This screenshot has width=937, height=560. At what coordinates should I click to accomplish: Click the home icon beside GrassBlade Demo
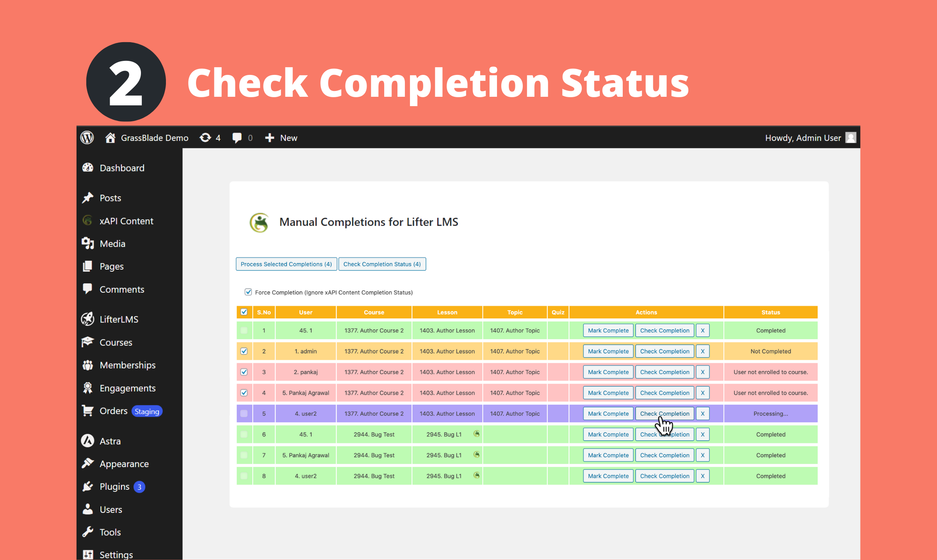[x=110, y=138]
